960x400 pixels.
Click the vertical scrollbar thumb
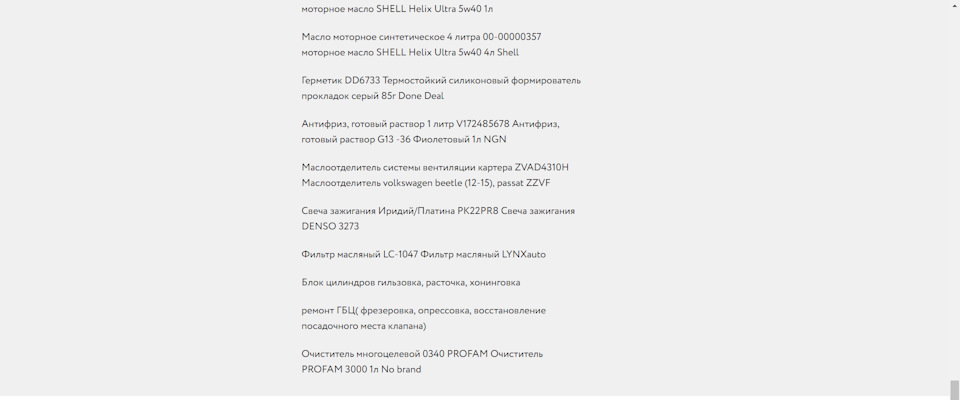(954, 389)
